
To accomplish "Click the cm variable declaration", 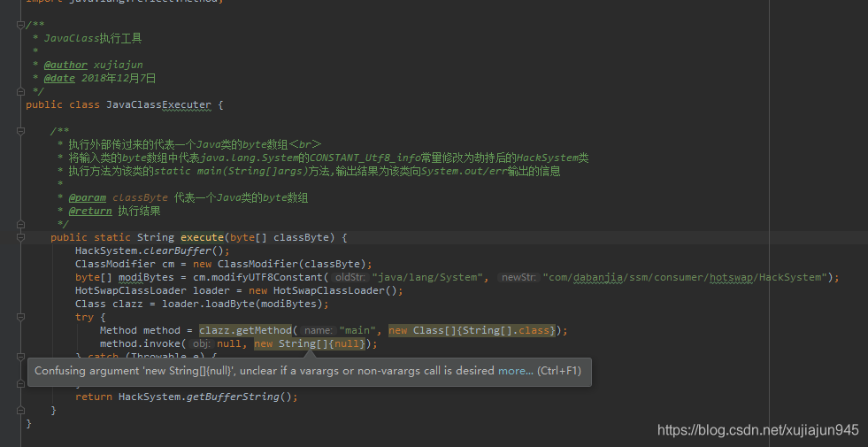I will (168, 264).
